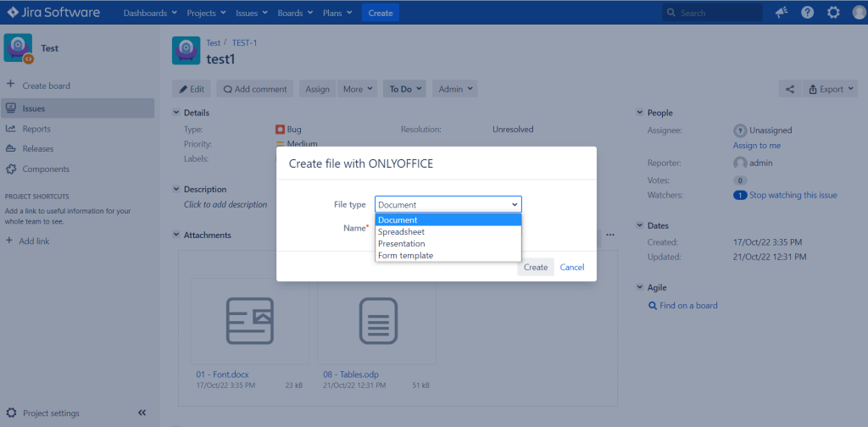Open the To Do status dropdown
The height and width of the screenshot is (427, 868).
pyautogui.click(x=404, y=89)
